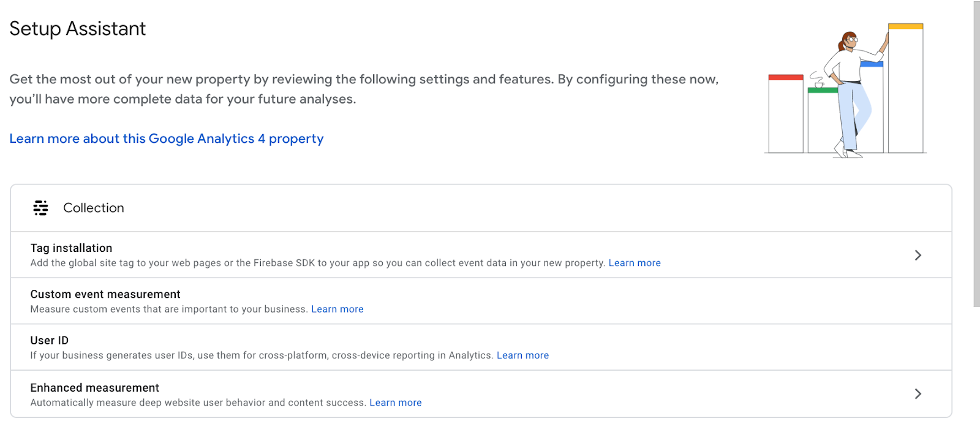Click Learn more under Custom event measurement
This screenshot has width=980, height=429.
[337, 309]
